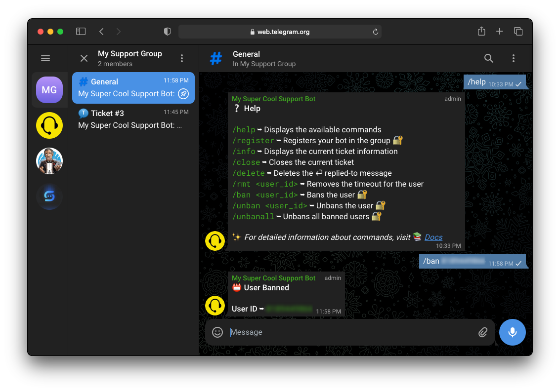Click the /help command in bot message
The image size is (560, 392).
tap(244, 130)
